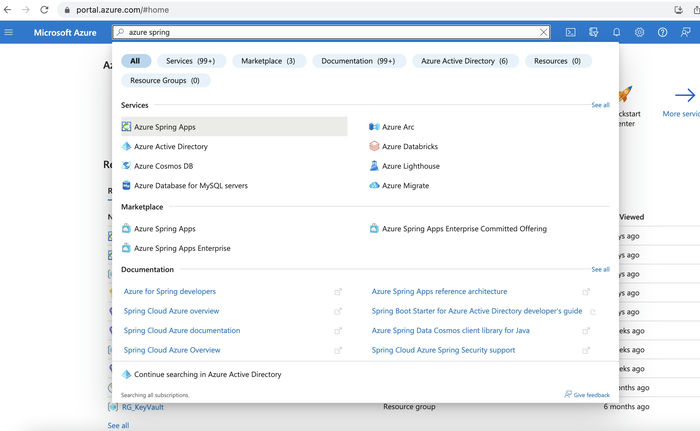Filter by Azure Active Directory (6)
Viewport: 700px width, 431px height.
tap(464, 61)
